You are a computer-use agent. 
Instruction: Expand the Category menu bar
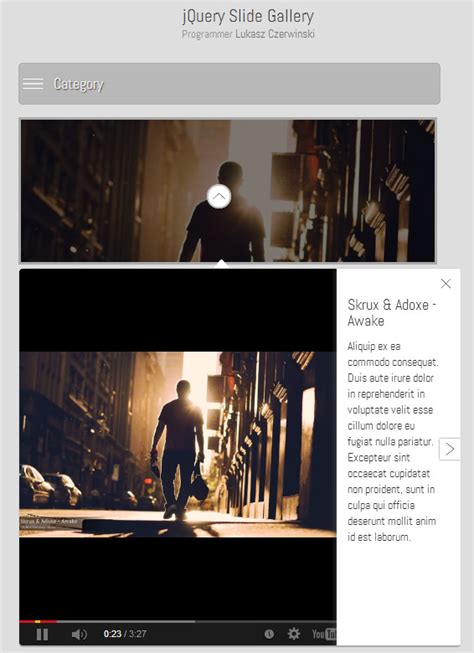point(229,84)
